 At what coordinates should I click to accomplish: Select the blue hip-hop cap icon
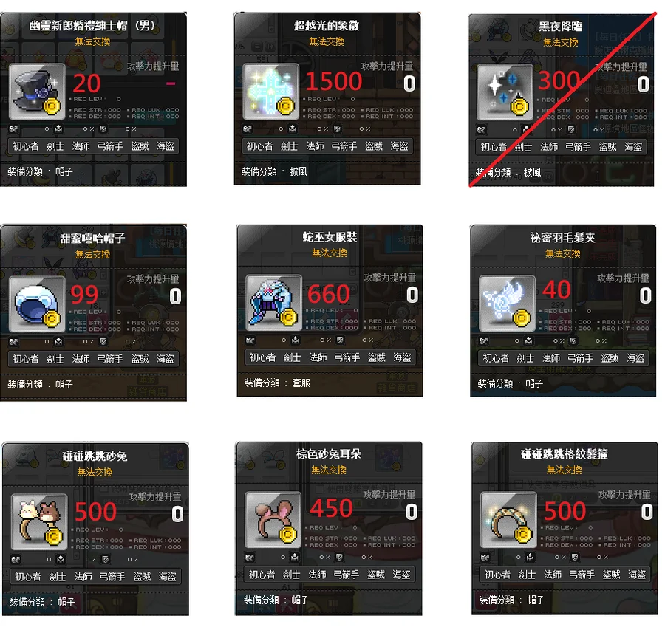tap(37, 304)
